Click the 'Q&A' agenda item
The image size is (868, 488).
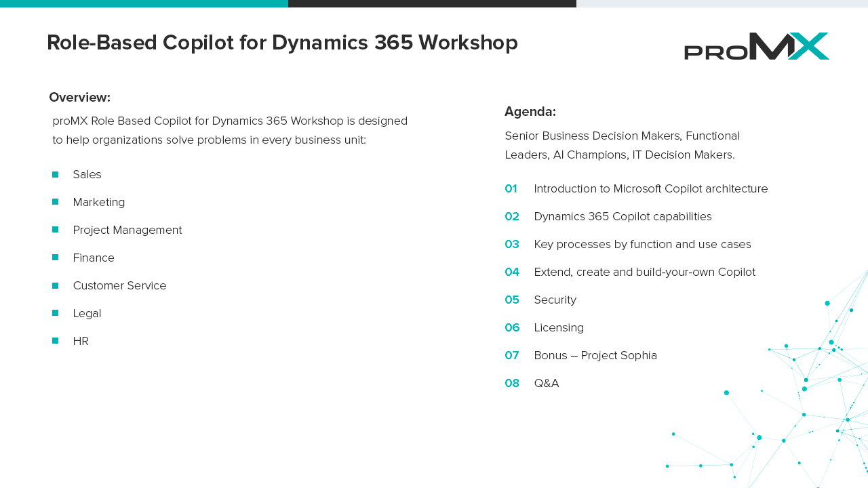547,383
